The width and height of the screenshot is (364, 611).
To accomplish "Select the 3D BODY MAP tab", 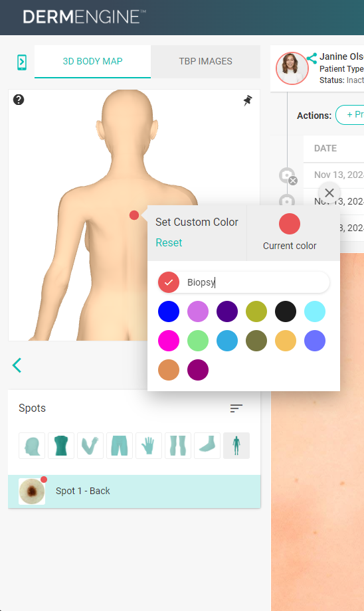I will point(93,62).
